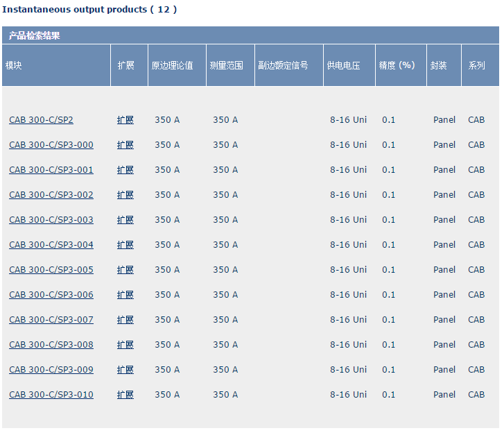Open the CAB 300-C/SP3-001 product link
504x433 pixels.
point(51,170)
